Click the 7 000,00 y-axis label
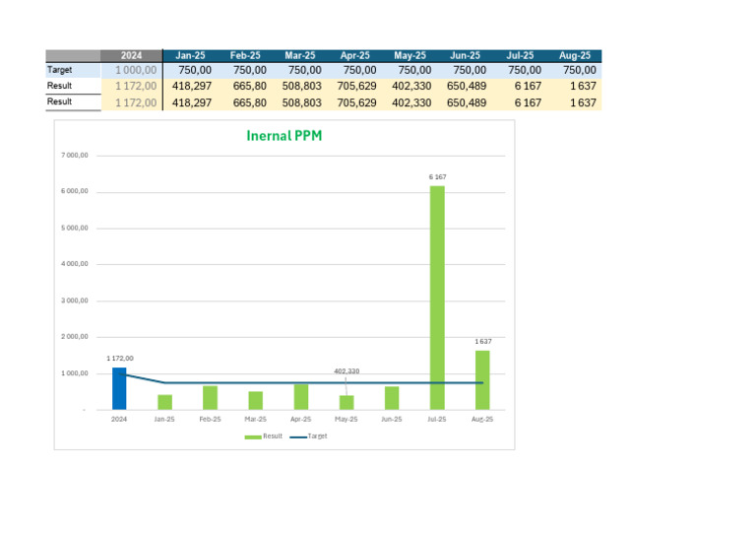This screenshot has height=535, width=756. pyautogui.click(x=74, y=156)
